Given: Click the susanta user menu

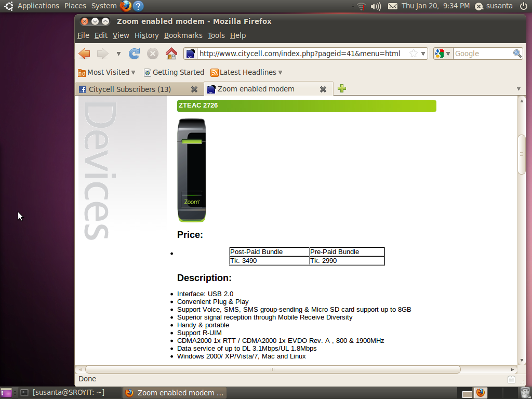Looking at the screenshot, I should pos(494,6).
